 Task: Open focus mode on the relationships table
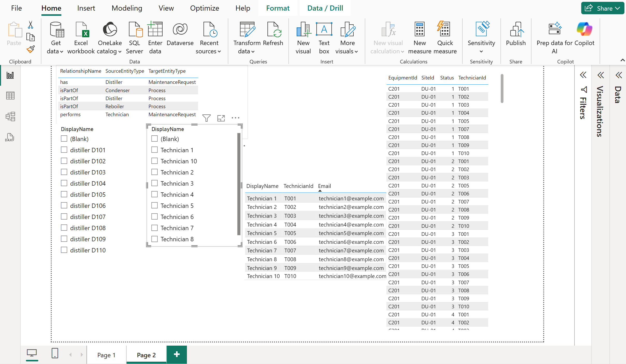(221, 118)
